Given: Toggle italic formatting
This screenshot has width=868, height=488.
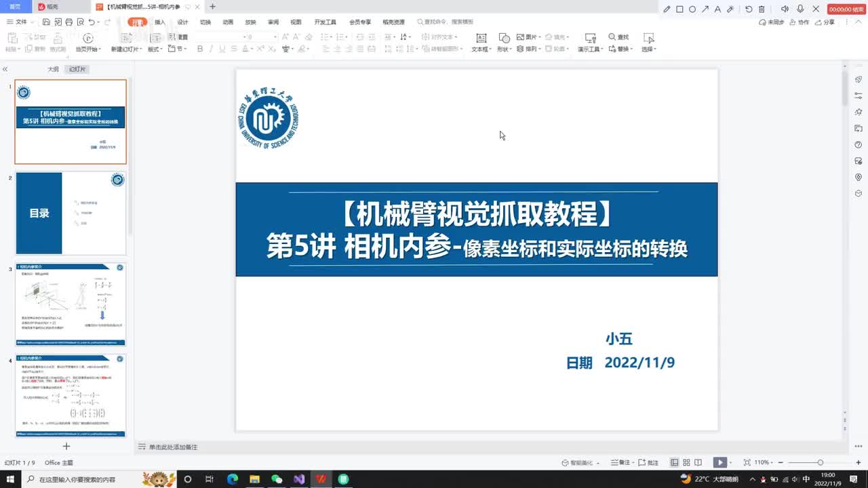Looking at the screenshot, I should [212, 49].
